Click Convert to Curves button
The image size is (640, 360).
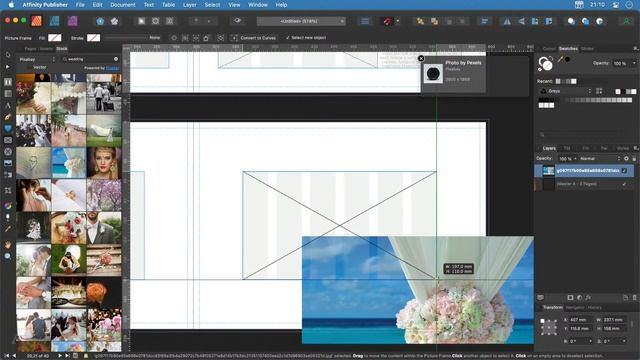click(x=254, y=38)
